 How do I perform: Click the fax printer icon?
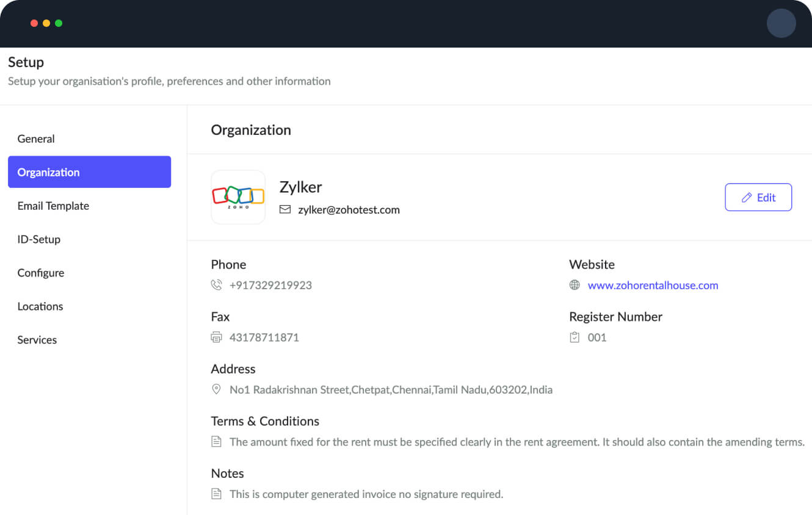[x=216, y=337]
